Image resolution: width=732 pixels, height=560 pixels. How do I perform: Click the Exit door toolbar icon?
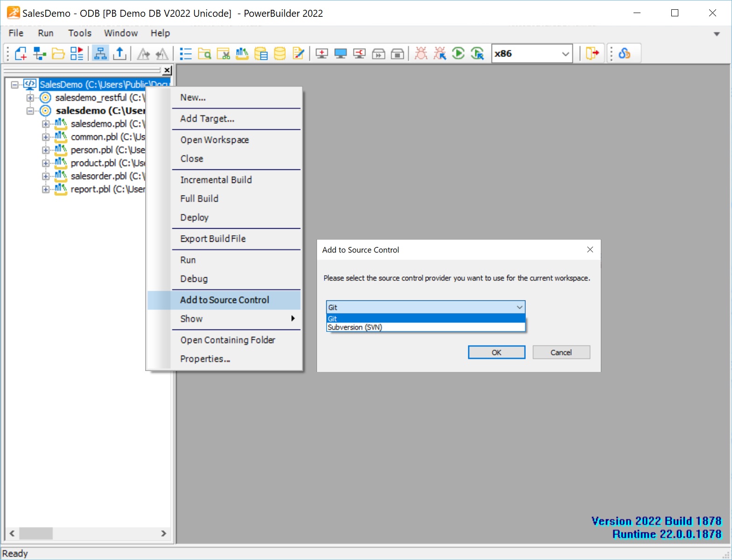[x=592, y=54]
